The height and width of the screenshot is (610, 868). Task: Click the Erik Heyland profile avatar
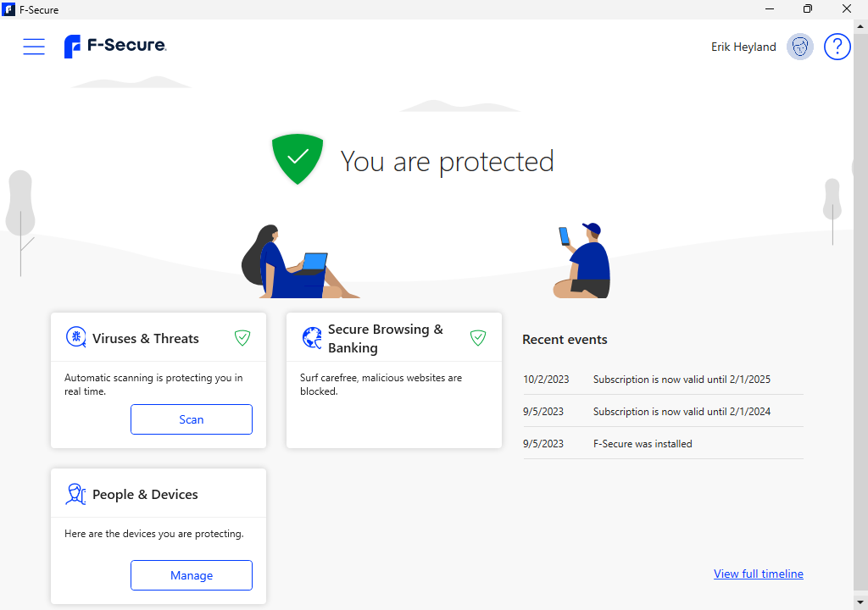point(799,47)
